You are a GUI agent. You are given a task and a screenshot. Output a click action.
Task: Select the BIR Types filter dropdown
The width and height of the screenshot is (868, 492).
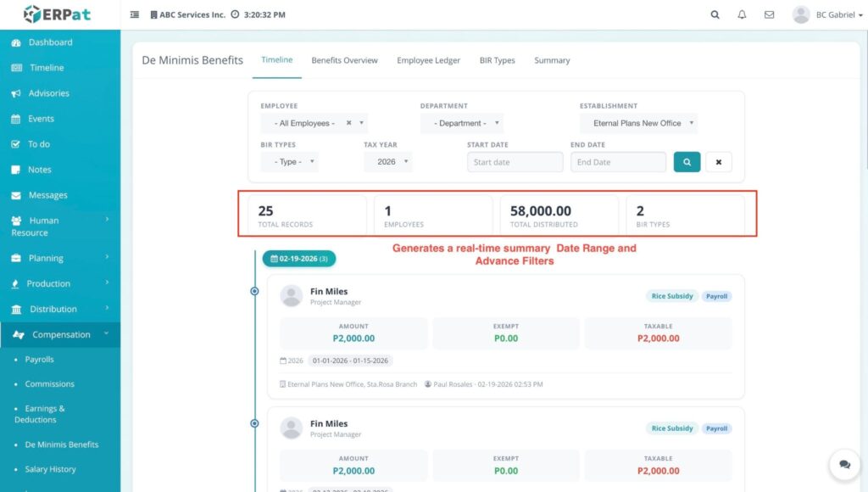pyautogui.click(x=293, y=162)
